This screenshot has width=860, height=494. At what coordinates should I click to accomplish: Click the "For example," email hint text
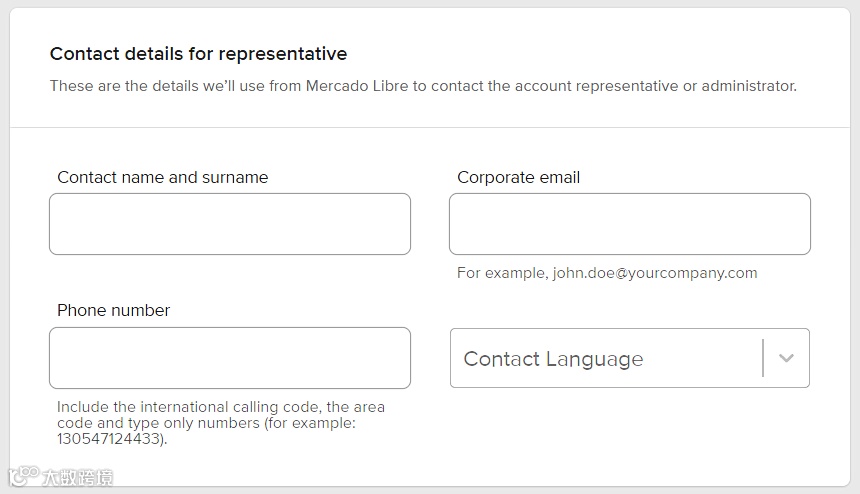click(x=502, y=273)
